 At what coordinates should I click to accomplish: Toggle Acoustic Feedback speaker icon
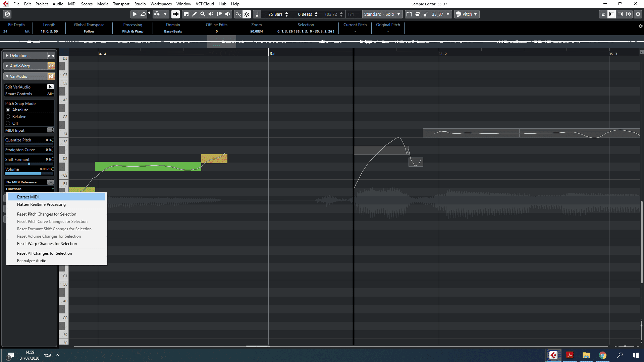tap(175, 14)
